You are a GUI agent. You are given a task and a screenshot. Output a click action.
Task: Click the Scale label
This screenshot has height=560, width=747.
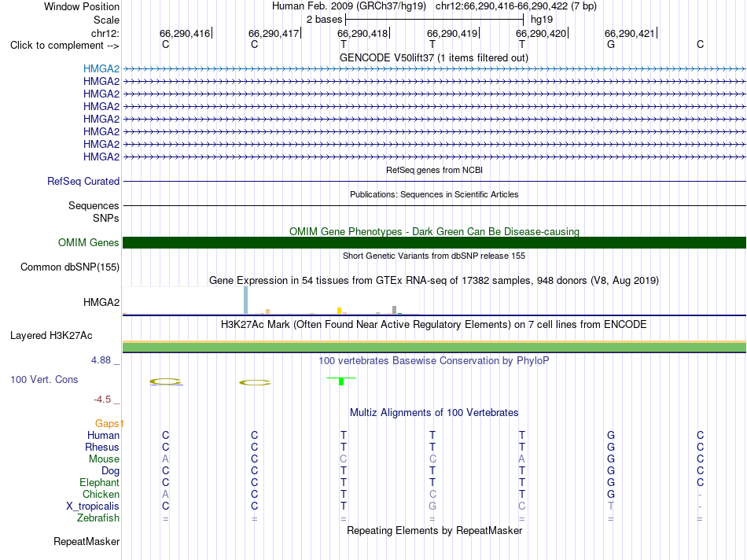[106, 20]
